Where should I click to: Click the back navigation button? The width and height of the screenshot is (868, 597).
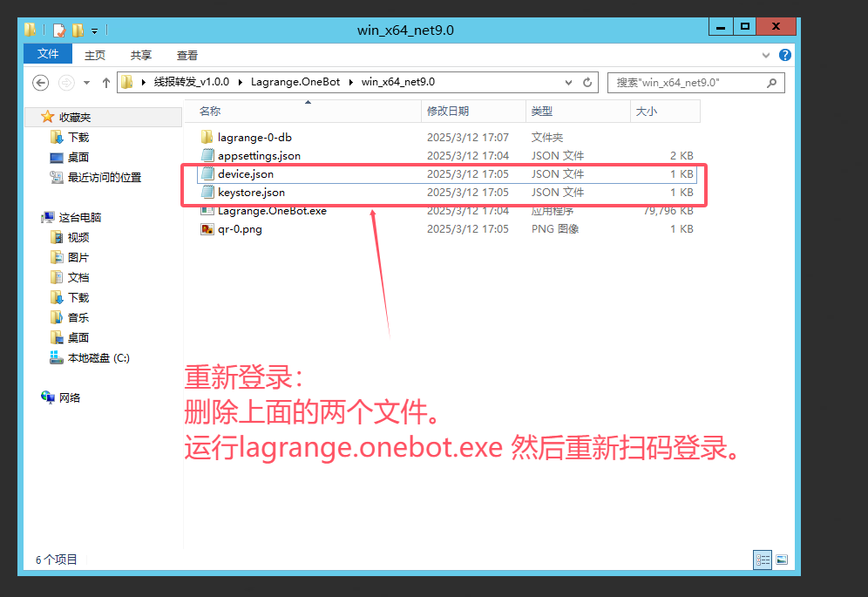click(40, 82)
